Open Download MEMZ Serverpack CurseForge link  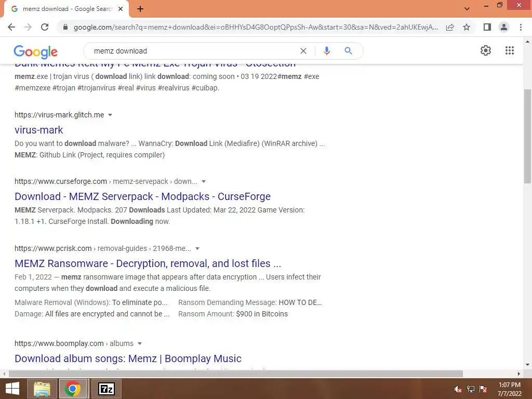(x=142, y=196)
